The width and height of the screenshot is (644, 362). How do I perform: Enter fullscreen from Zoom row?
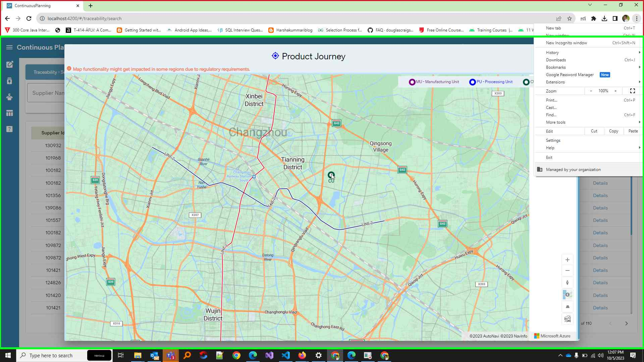[x=633, y=91]
